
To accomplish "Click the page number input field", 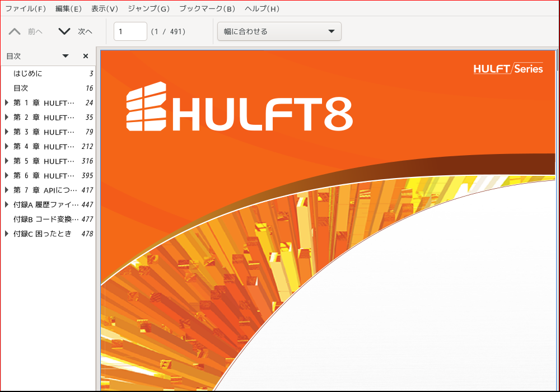I will [130, 31].
